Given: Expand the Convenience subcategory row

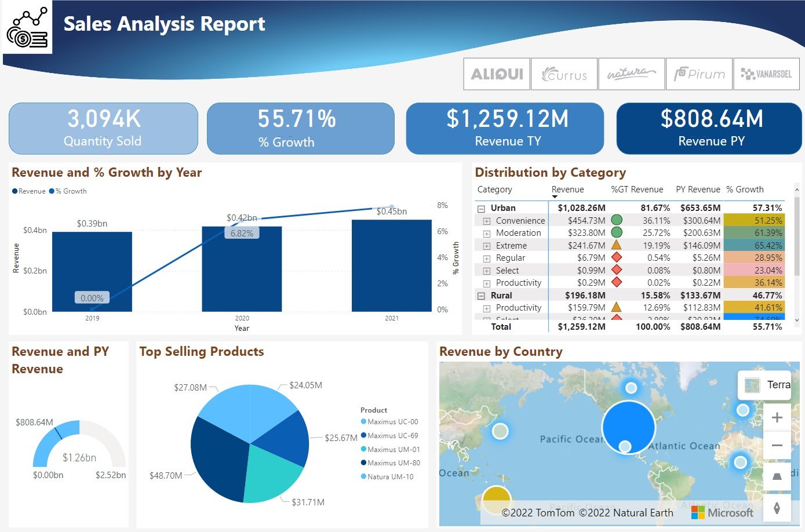Looking at the screenshot, I should tap(487, 220).
